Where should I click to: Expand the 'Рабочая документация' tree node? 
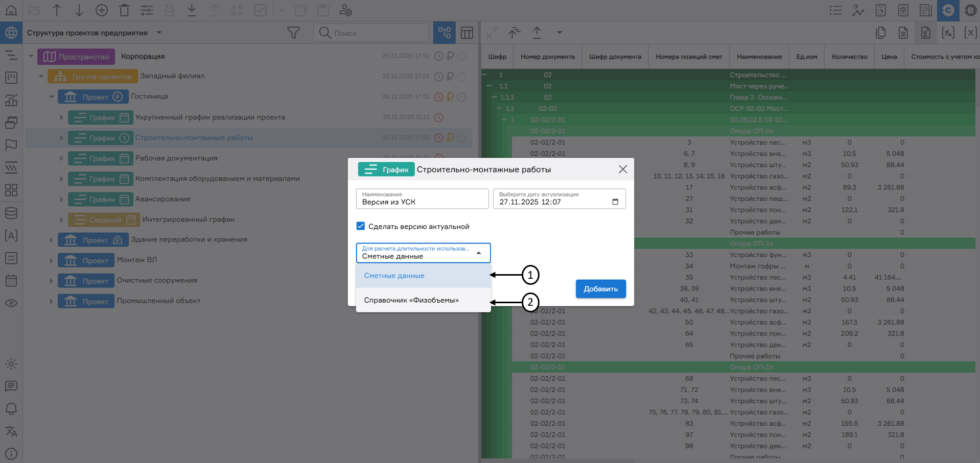coord(61,158)
